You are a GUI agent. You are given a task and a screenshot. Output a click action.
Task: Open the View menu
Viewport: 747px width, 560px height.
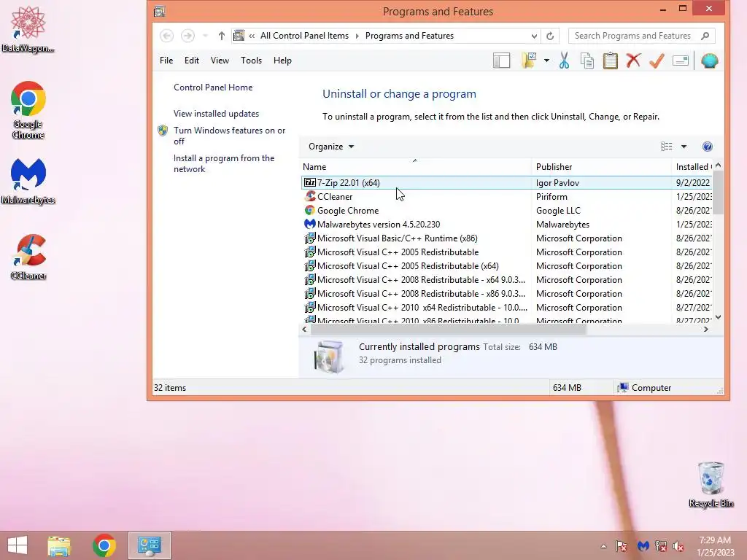coord(220,61)
